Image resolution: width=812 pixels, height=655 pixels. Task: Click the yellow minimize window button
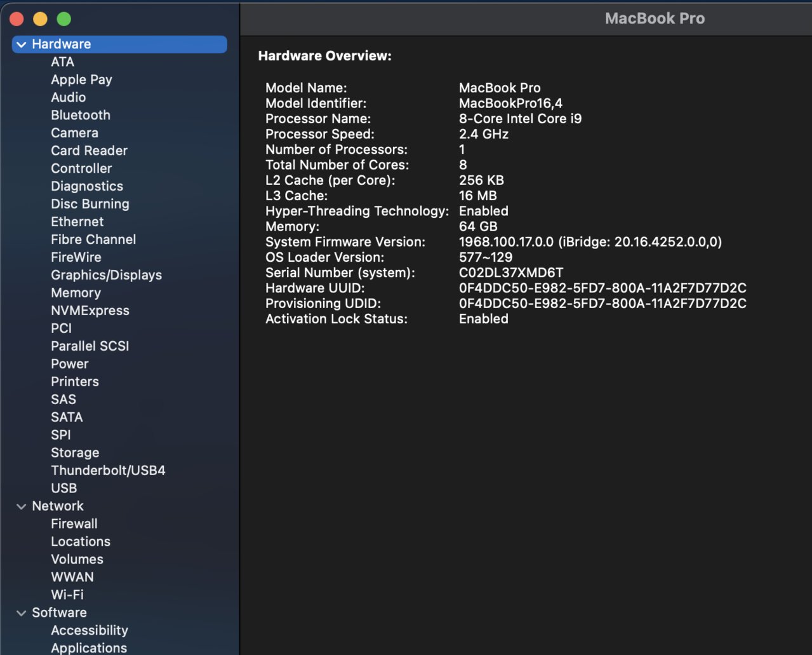40,19
